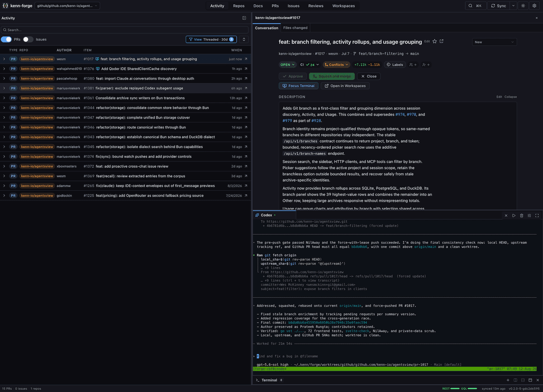Click the terminal panel layout icon
Screen dimensions: 543x392
pos(531,380)
